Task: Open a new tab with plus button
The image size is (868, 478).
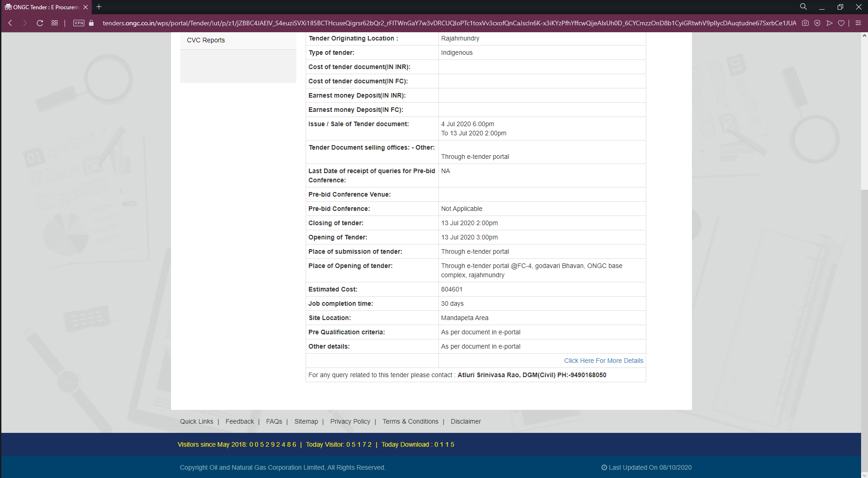Action: [x=99, y=7]
